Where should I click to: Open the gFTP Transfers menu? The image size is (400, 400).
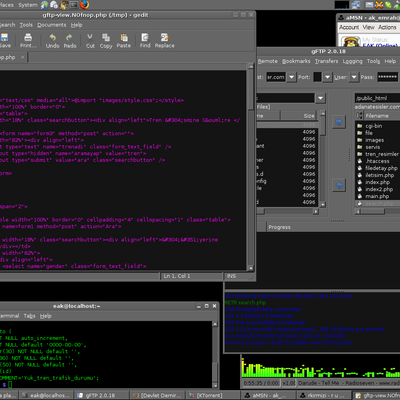tap(326, 61)
